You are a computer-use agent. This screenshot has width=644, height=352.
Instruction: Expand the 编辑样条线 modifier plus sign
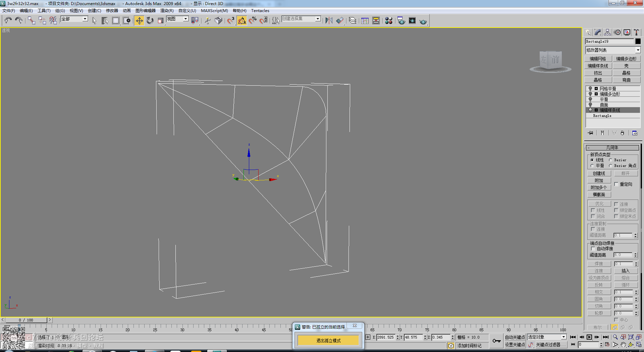coord(596,110)
